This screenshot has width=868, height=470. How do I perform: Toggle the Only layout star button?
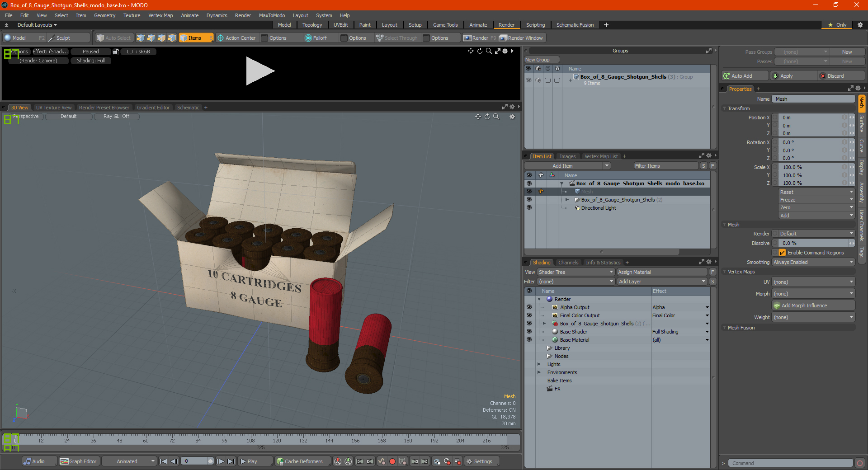(x=837, y=25)
